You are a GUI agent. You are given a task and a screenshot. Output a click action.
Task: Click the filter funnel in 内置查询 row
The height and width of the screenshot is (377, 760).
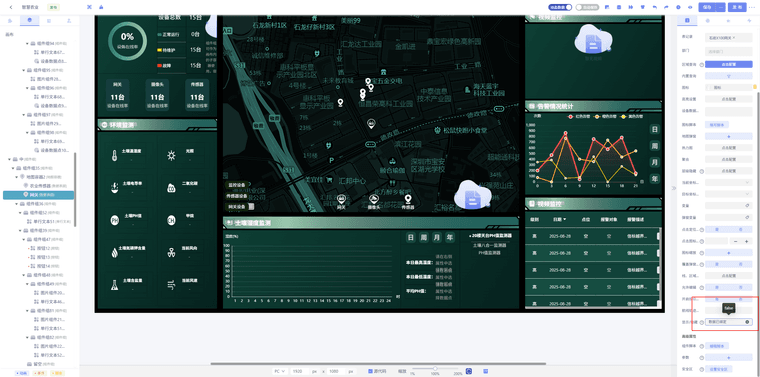click(x=728, y=76)
